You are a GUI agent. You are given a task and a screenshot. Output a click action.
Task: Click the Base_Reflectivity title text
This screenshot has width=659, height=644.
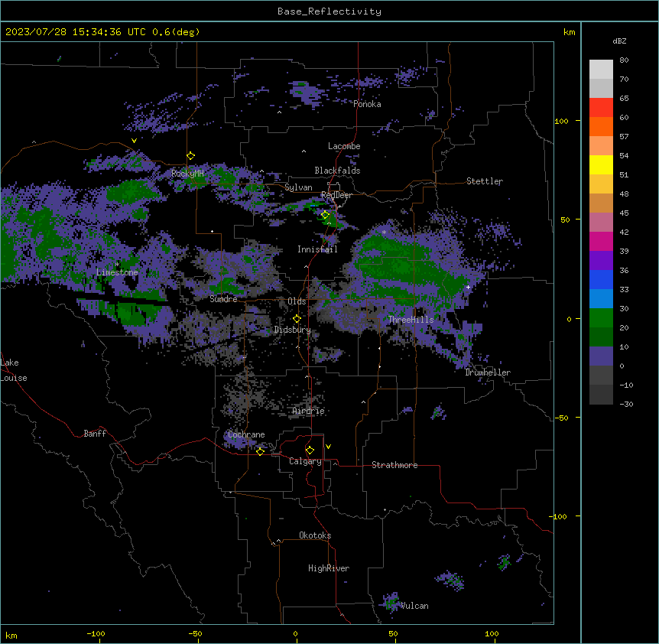coord(329,11)
